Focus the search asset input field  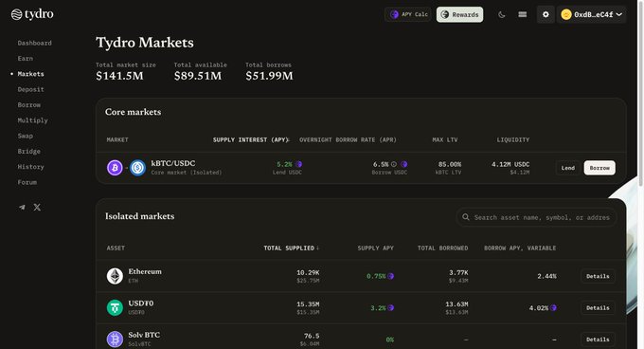pos(536,217)
